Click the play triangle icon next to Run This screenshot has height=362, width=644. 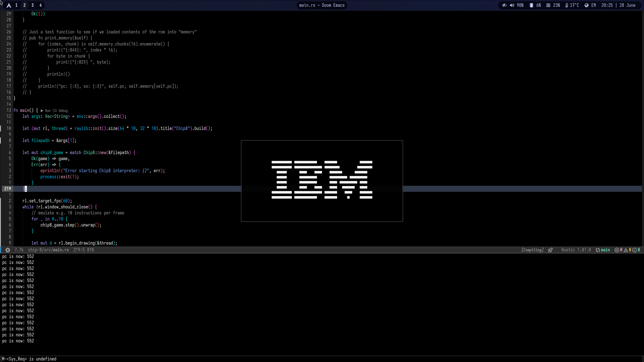42,111
